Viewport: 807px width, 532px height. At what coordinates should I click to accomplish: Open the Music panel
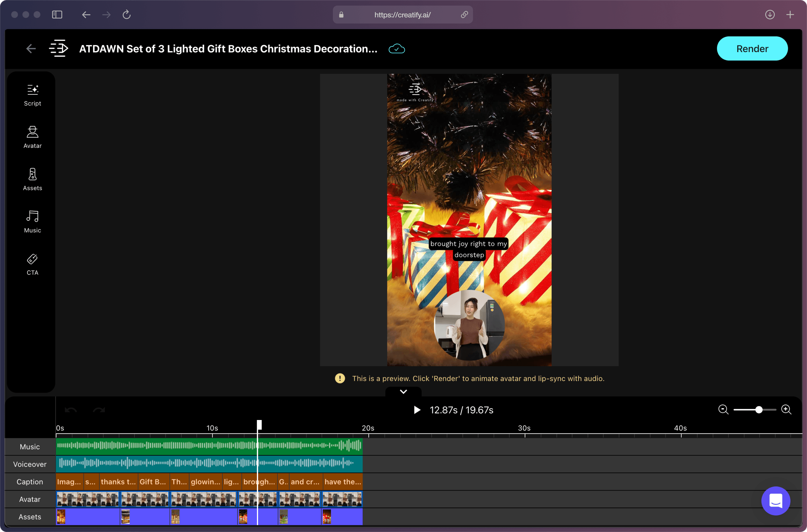pos(32,222)
